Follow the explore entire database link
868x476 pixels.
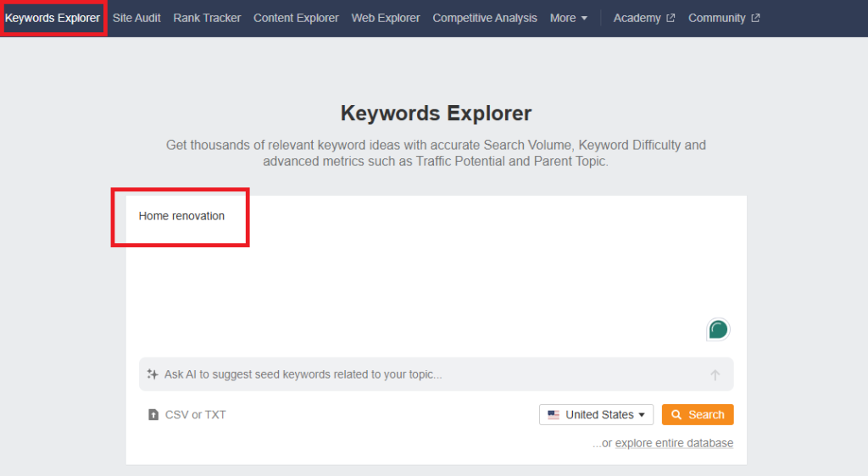[x=674, y=443]
